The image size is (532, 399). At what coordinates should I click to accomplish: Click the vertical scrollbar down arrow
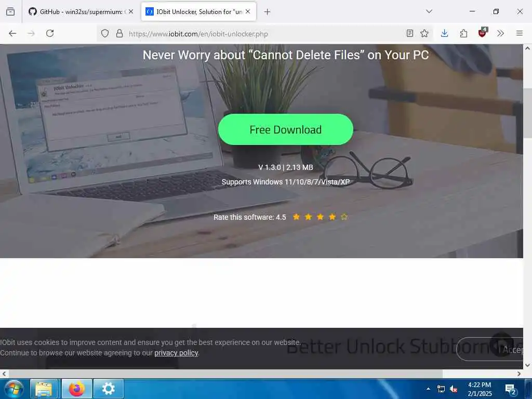[x=528, y=365]
